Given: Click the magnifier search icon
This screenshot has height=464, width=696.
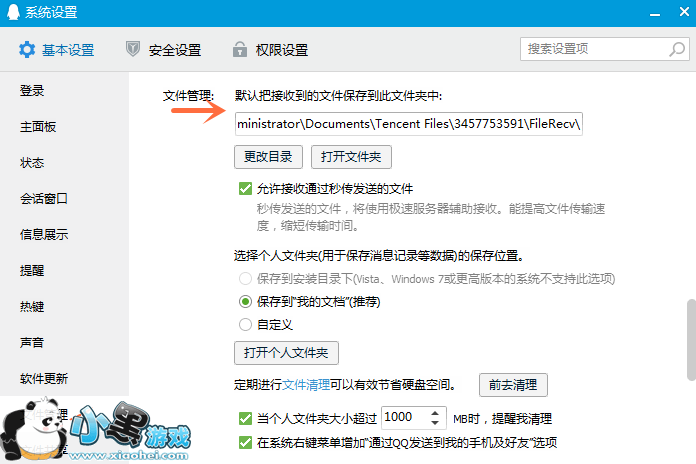Looking at the screenshot, I should coord(677,49).
